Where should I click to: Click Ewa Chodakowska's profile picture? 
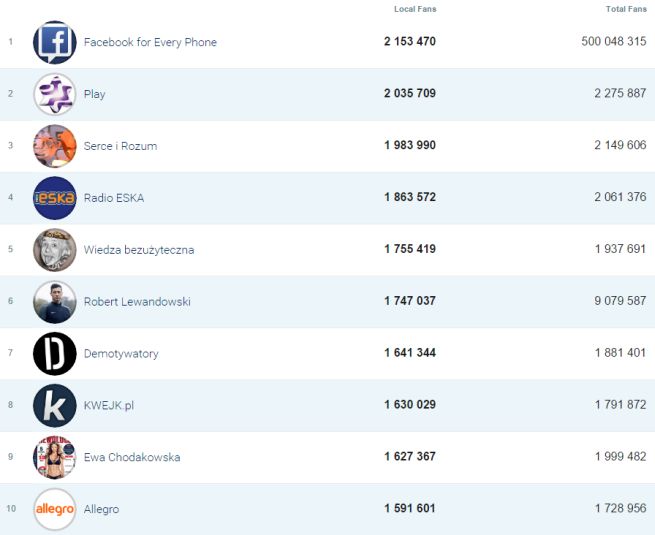[x=54, y=458]
